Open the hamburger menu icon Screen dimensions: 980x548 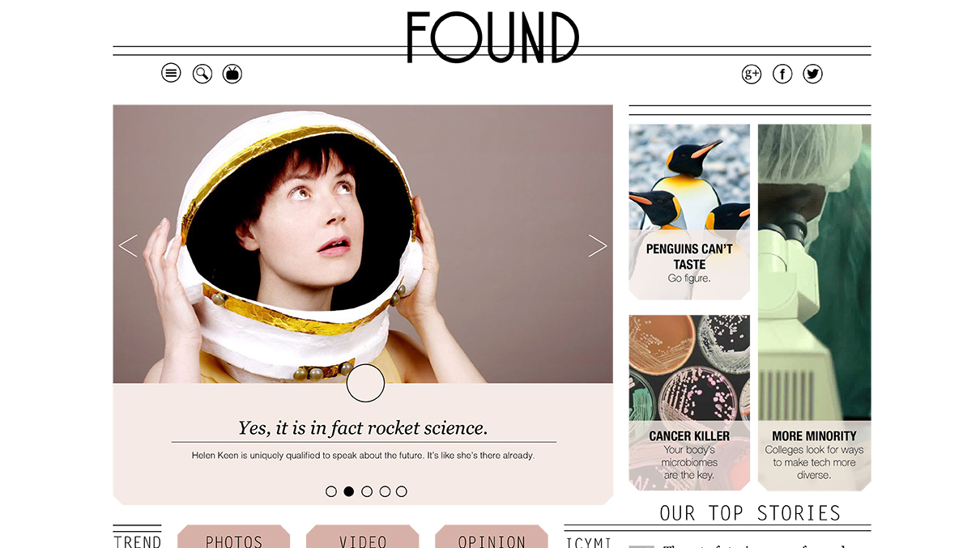171,74
